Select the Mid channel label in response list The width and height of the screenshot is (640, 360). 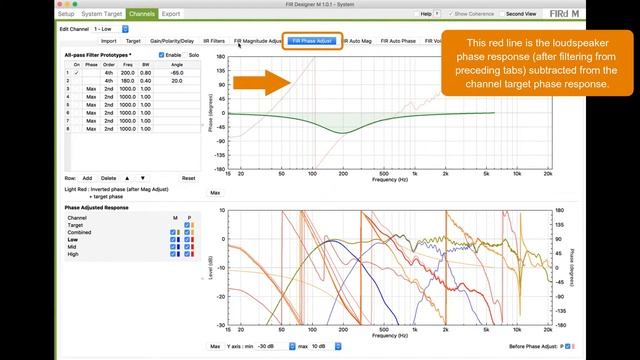click(x=72, y=247)
